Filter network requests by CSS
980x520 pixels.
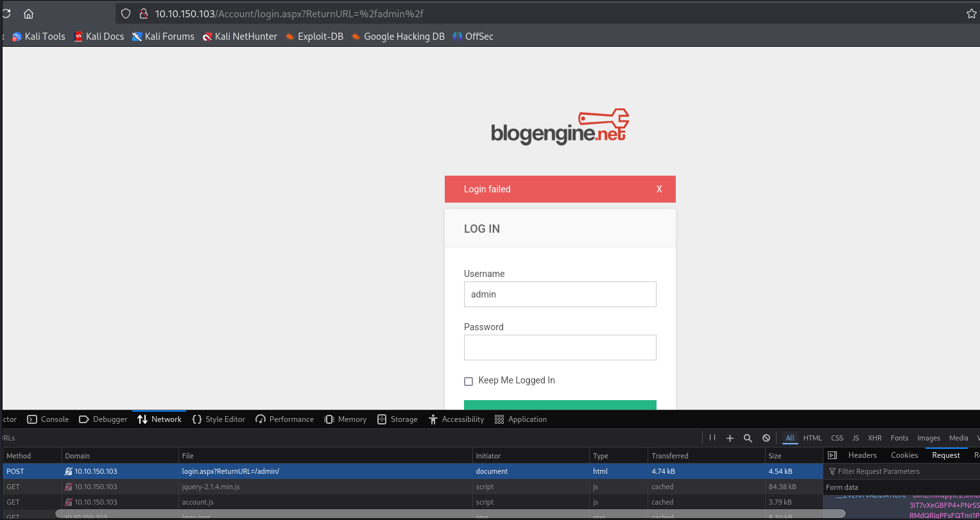837,438
